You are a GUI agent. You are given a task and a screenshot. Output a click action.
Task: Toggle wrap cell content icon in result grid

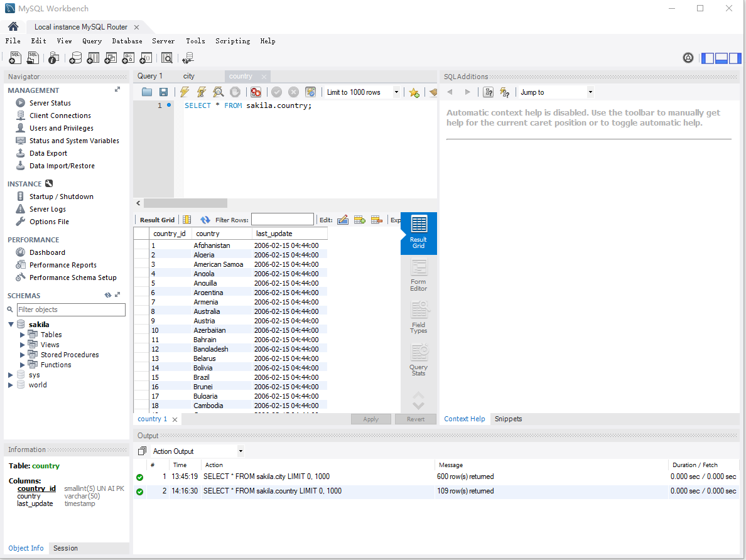point(187,220)
